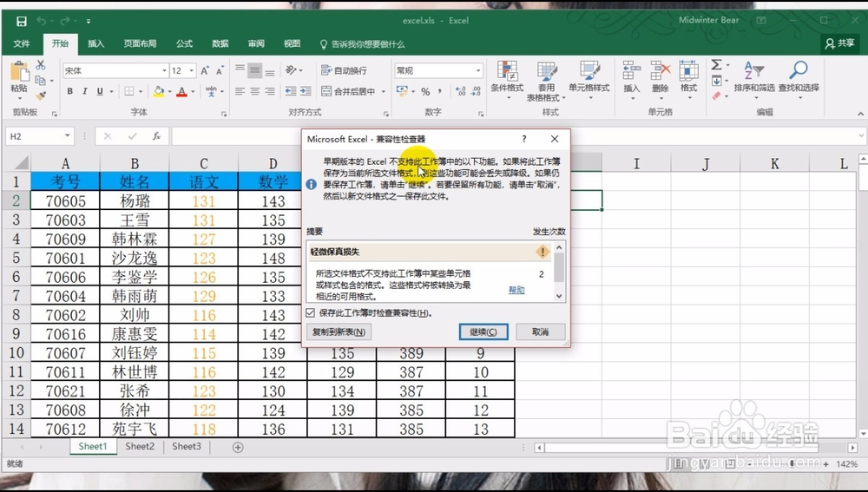
Task: Click column header K
Action: coord(774,163)
